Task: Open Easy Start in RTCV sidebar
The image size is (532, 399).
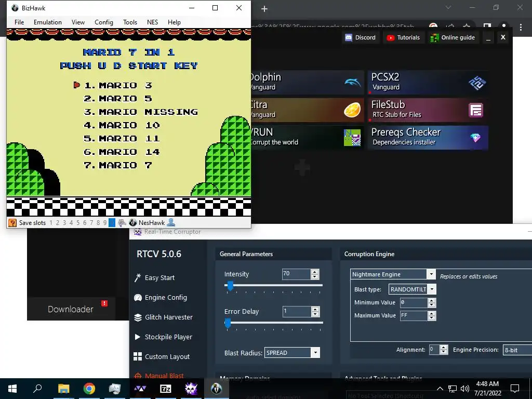Action: pyautogui.click(x=154, y=277)
